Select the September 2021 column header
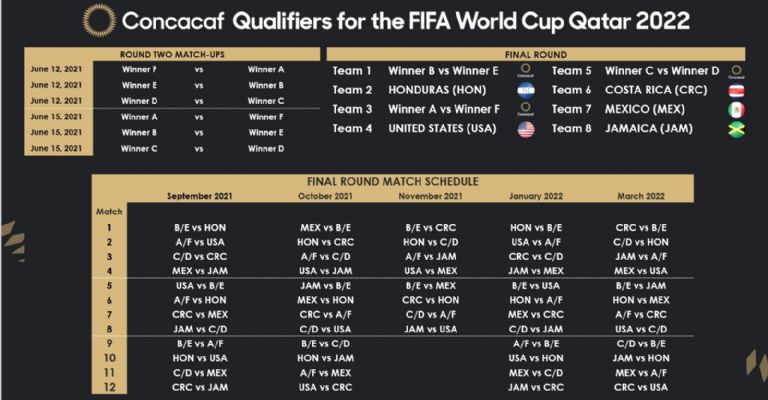 click(200, 196)
